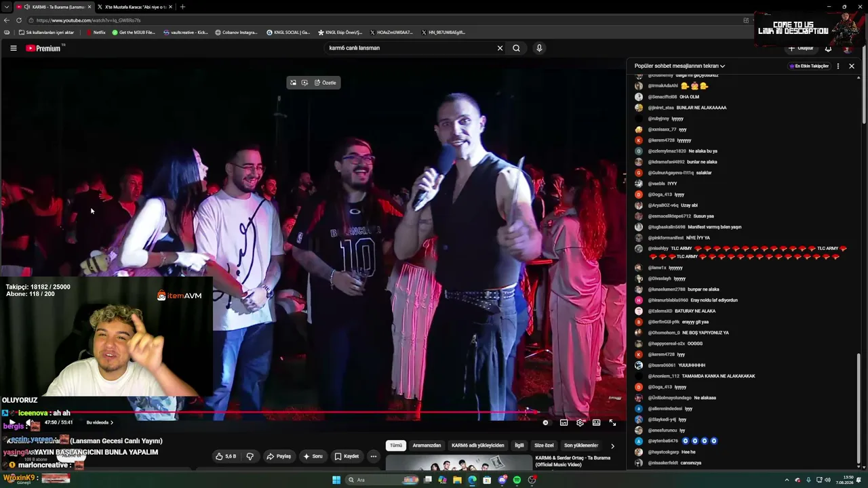Select the 'Son yüklenenler' filter chip
The height and width of the screenshot is (488, 868).
pos(581,445)
